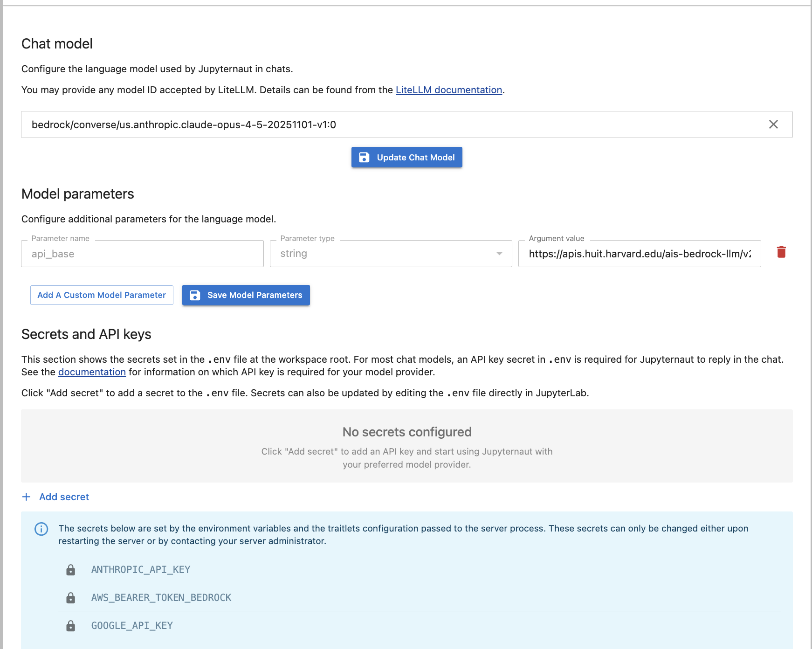Viewport: 812px width, 649px height.
Task: Click Add secret below the secrets panel
Action: pyautogui.click(x=64, y=497)
